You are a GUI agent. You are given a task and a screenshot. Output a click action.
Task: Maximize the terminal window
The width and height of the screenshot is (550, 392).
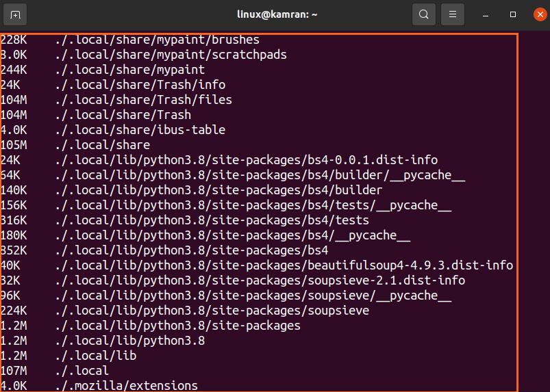pos(513,14)
